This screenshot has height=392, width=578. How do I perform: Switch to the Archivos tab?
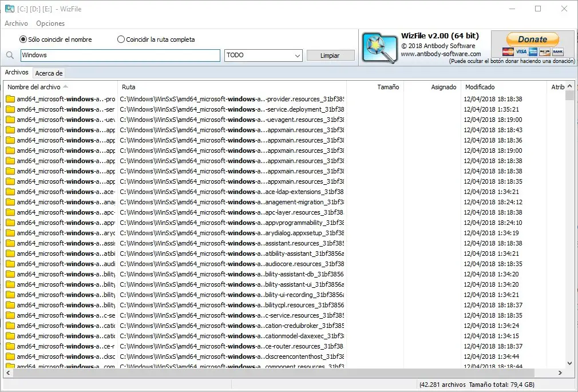[x=17, y=72]
